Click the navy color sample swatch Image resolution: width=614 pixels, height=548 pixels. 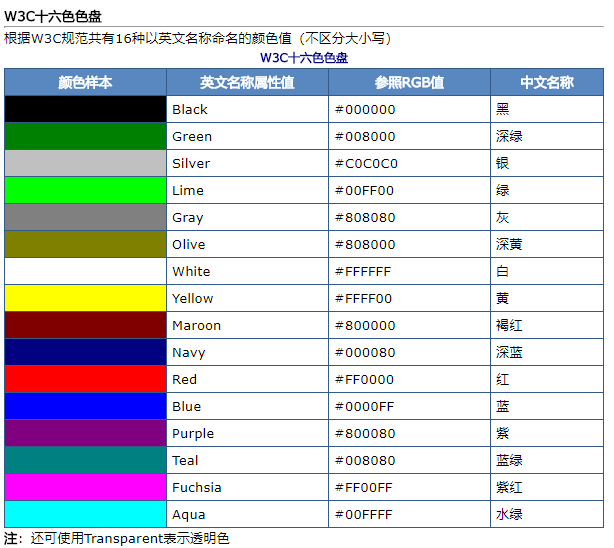[x=86, y=353]
